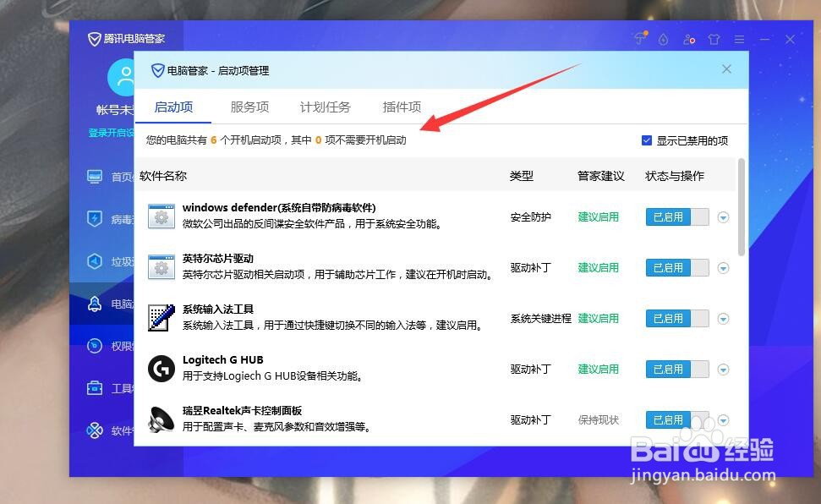
Task: Switch to 启动项 tab
Action: point(173,107)
